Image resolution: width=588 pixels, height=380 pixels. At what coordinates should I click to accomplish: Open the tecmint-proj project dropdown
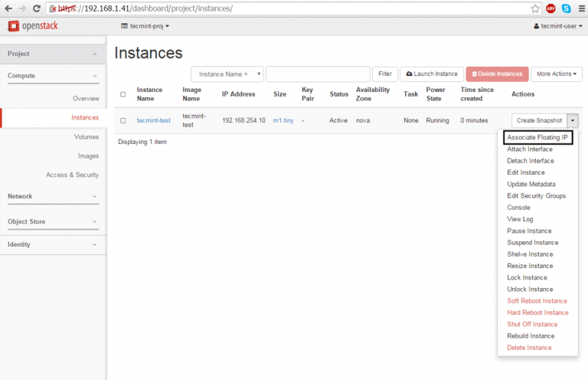(145, 26)
